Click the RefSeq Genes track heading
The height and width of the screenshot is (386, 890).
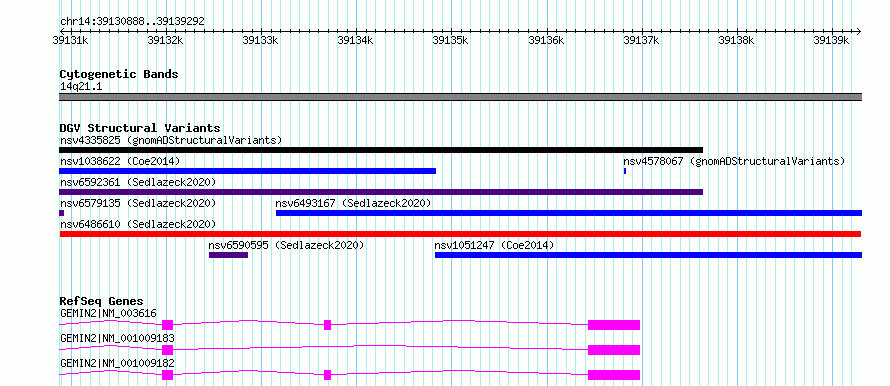pos(102,301)
